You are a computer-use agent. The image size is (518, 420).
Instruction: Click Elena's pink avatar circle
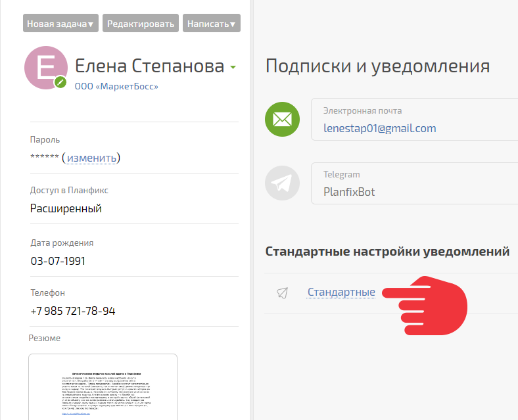coord(46,67)
